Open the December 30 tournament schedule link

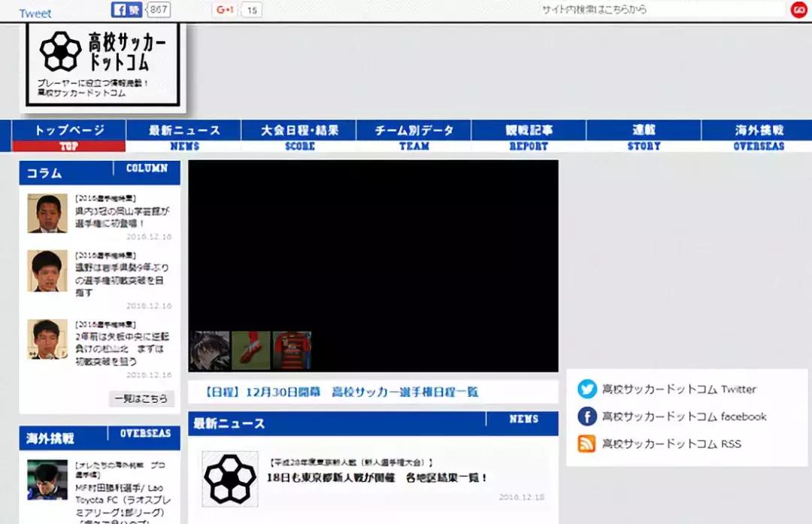click(342, 392)
